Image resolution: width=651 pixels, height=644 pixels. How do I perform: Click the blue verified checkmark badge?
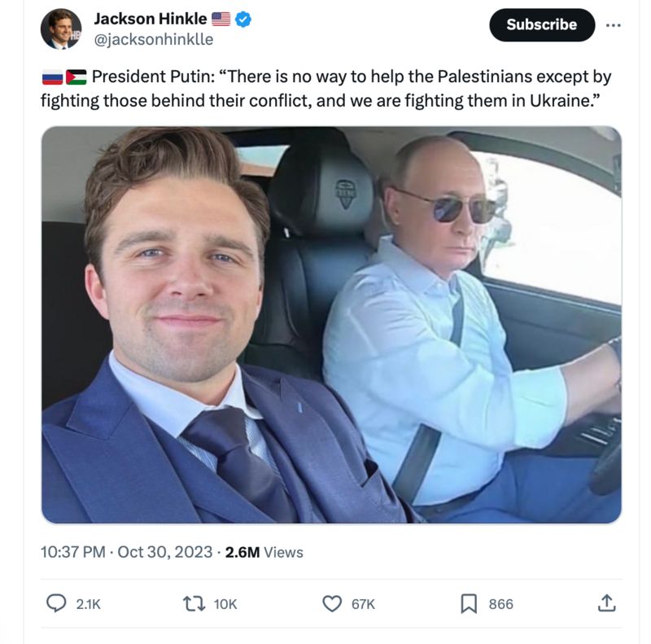[242, 19]
